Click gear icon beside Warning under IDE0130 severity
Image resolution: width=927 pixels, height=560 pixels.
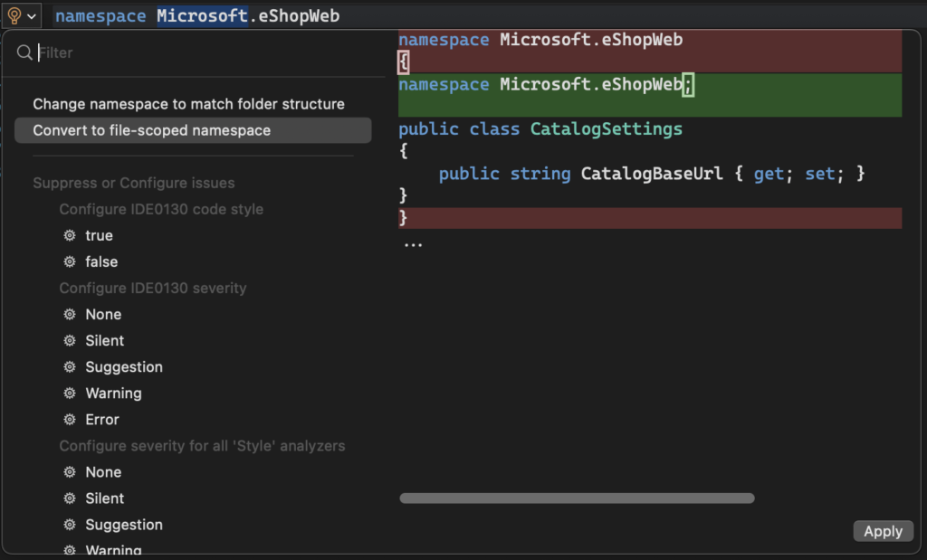pyautogui.click(x=70, y=393)
